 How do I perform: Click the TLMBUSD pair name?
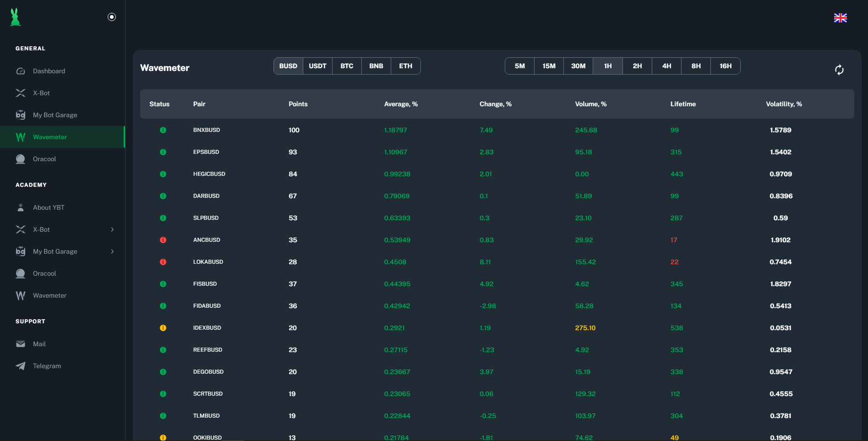(x=207, y=416)
